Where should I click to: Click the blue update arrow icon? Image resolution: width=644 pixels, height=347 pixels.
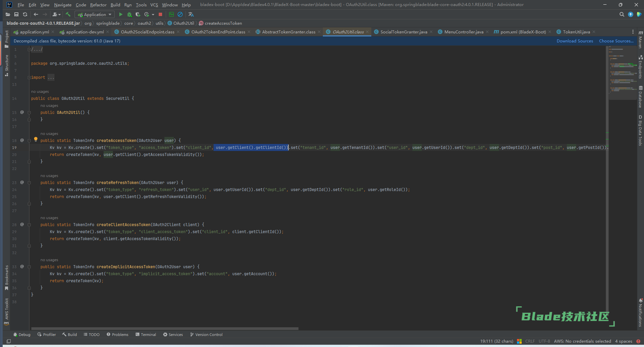pos(631,14)
